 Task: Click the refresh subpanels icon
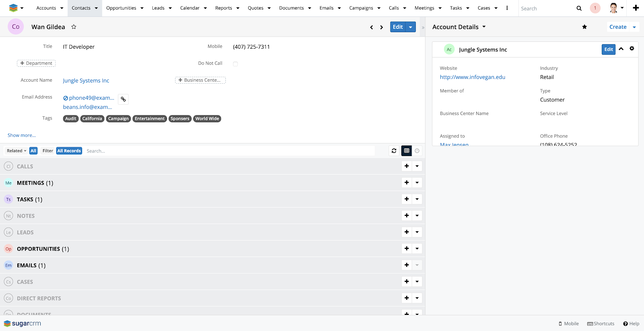(394, 151)
